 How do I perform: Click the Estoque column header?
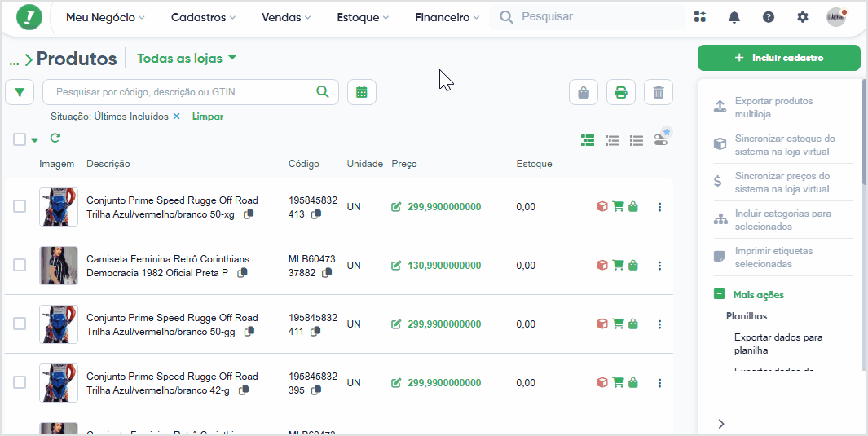point(534,164)
